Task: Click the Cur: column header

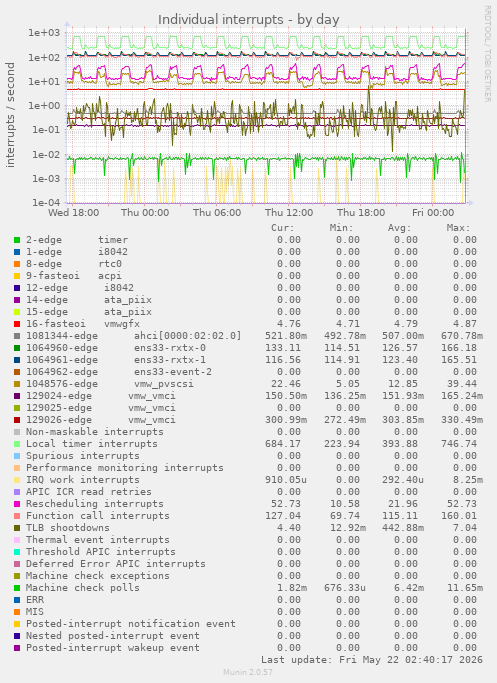Action: (x=283, y=228)
